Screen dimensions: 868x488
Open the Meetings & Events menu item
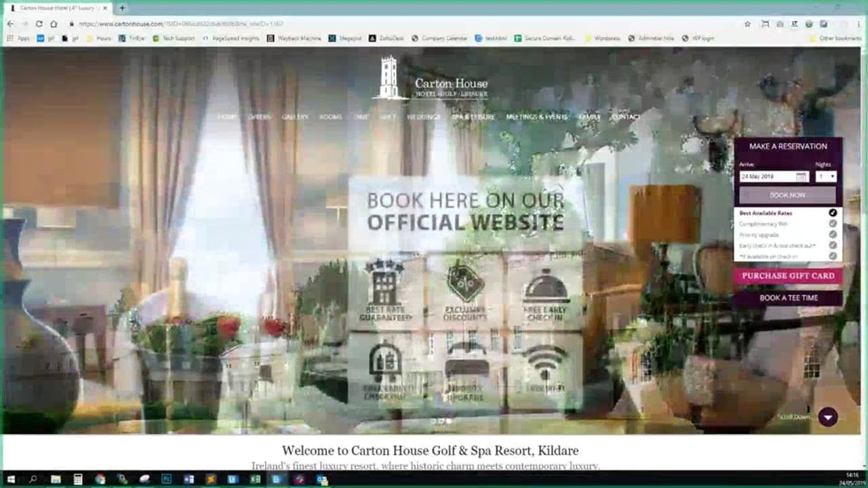coord(537,117)
